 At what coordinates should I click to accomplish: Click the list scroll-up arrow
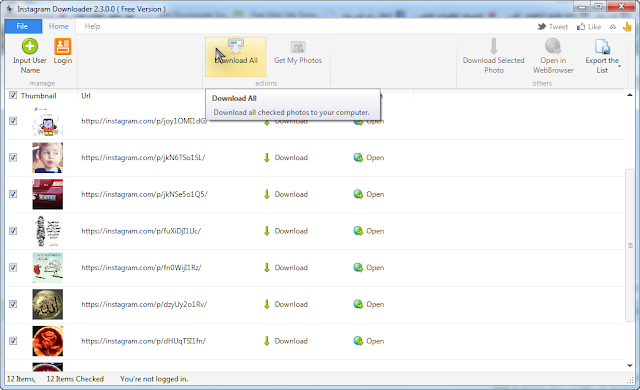[629, 95]
